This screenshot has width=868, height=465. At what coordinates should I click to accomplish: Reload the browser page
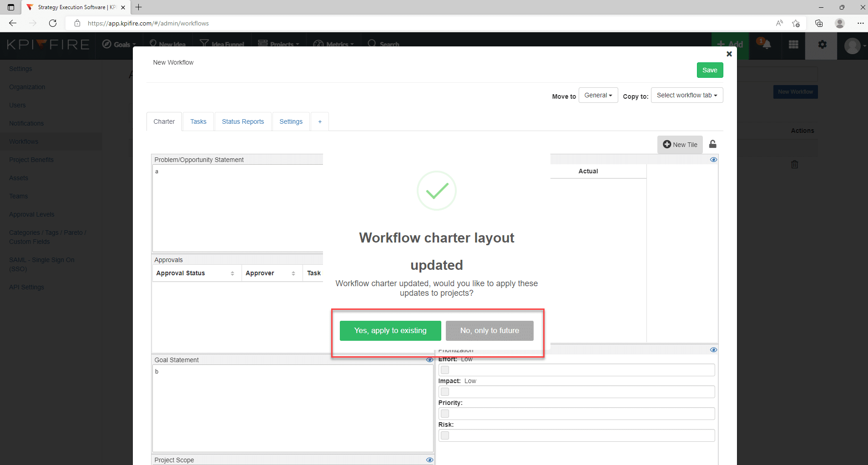click(x=53, y=23)
